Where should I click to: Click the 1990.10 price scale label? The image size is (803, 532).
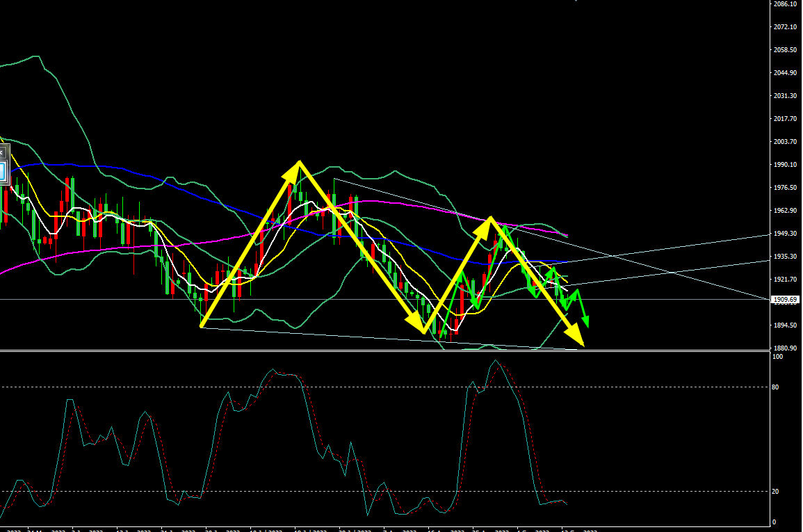[x=784, y=165]
